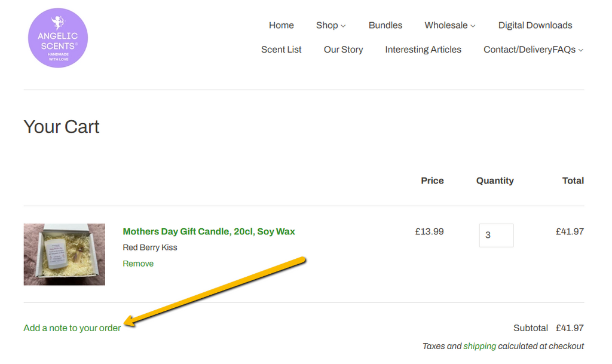This screenshot has height=364, width=612.
Task: Open Digital Downloads in the navigation
Action: point(535,25)
